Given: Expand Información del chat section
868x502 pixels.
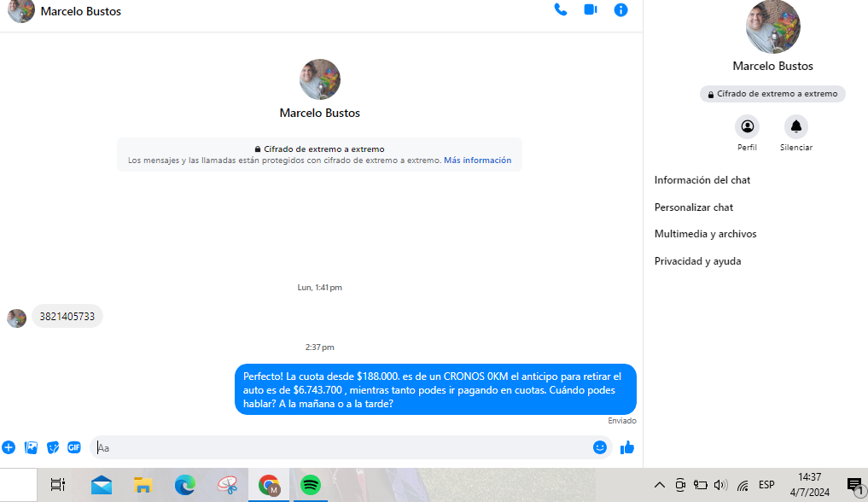Looking at the screenshot, I should (702, 180).
